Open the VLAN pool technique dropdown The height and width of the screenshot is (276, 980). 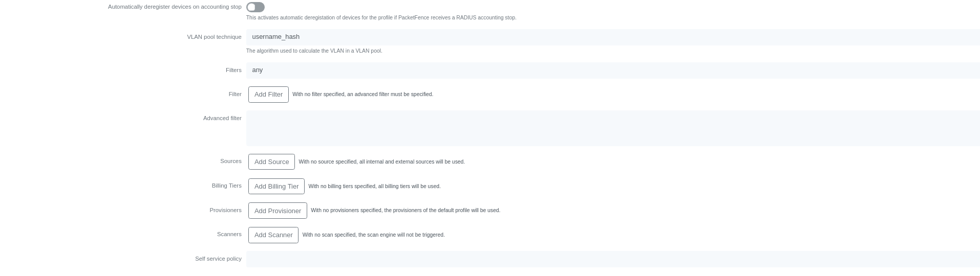tap(612, 37)
